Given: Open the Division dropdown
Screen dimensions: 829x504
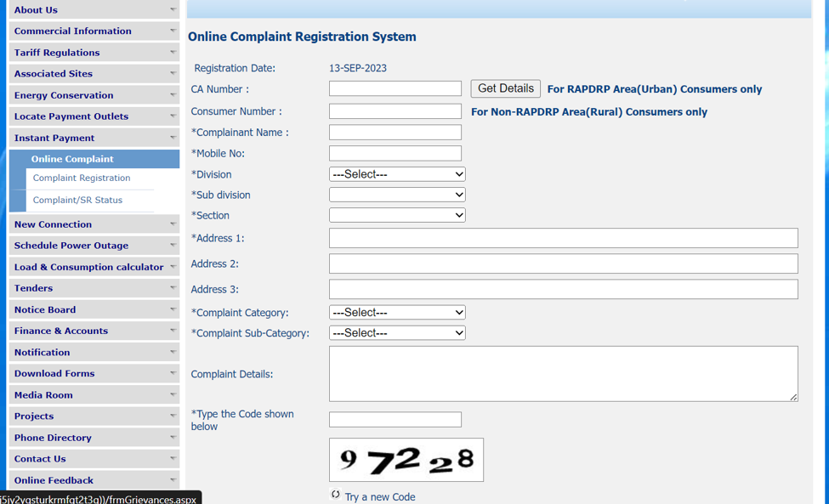Looking at the screenshot, I should (x=396, y=173).
